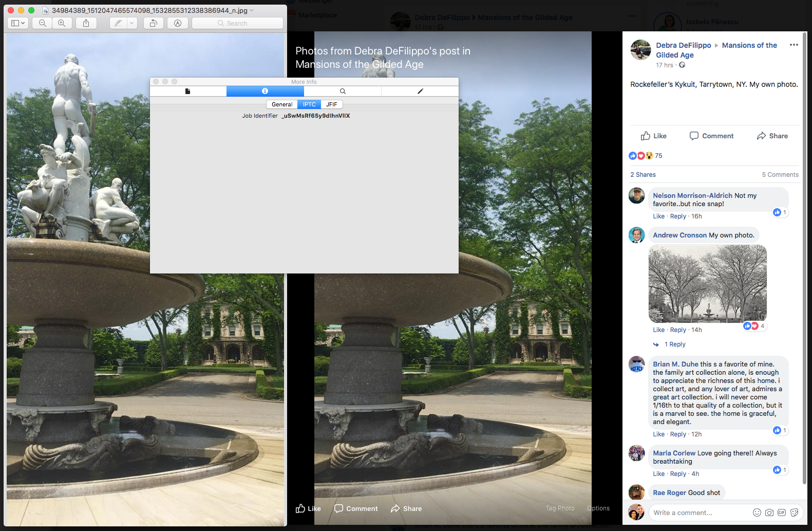Open the post options three-dot menu

pos(794,45)
